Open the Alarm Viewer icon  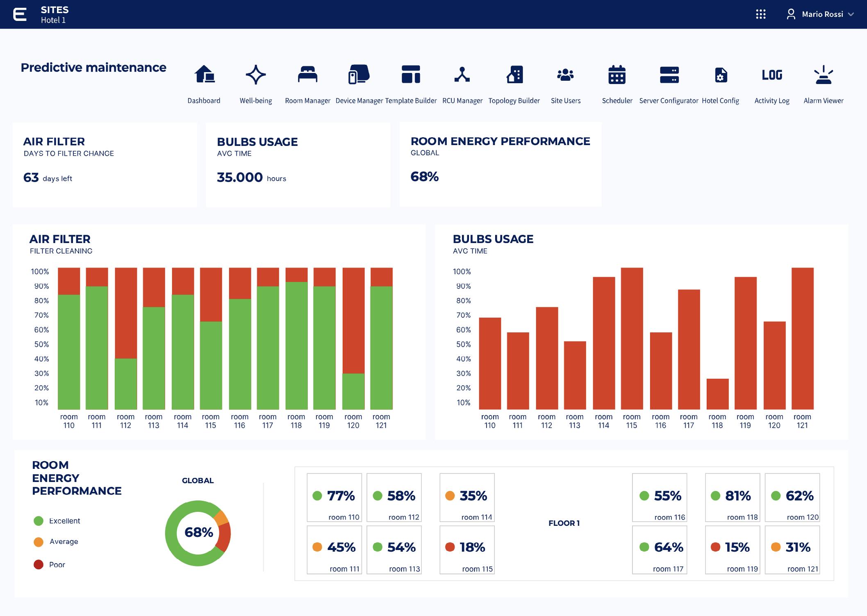click(x=824, y=75)
